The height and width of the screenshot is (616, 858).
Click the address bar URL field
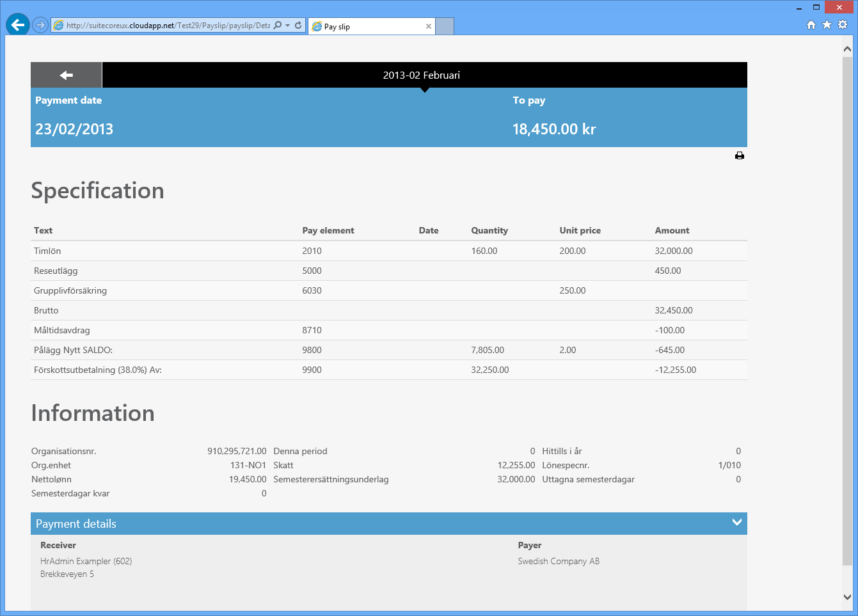tap(168, 26)
